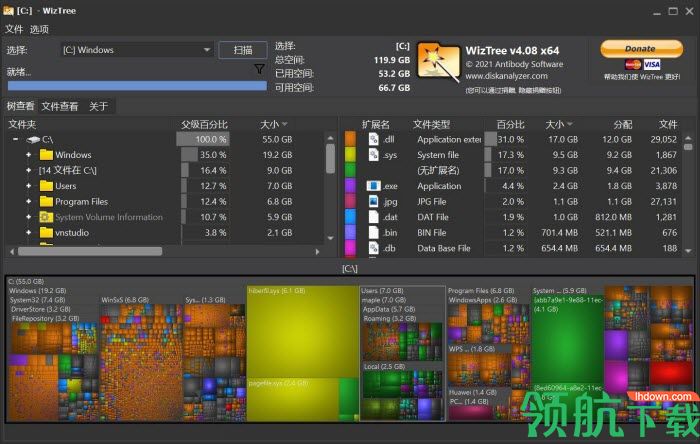Viewport: 700px width, 444px height.
Task: Click the purple .exe color swatch
Action: 350,186
